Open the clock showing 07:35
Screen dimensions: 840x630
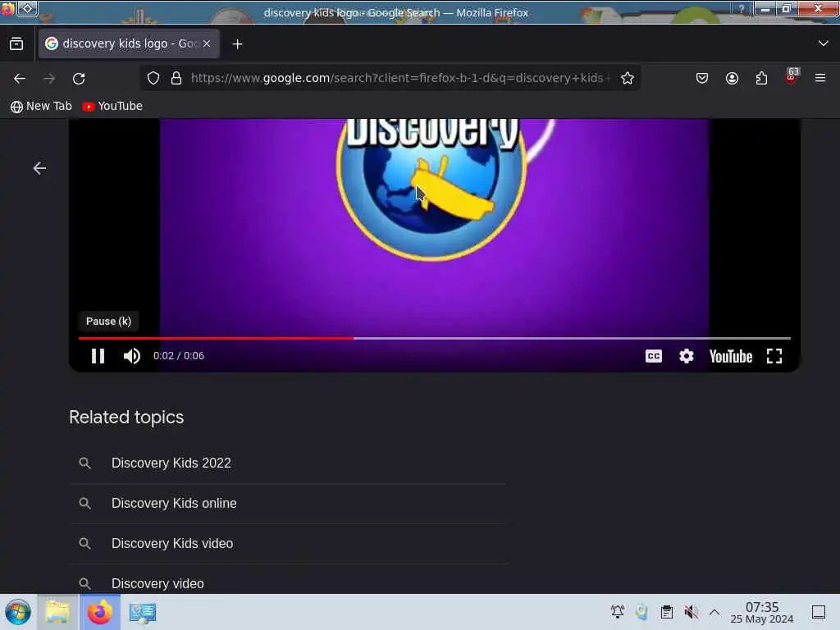(762, 612)
